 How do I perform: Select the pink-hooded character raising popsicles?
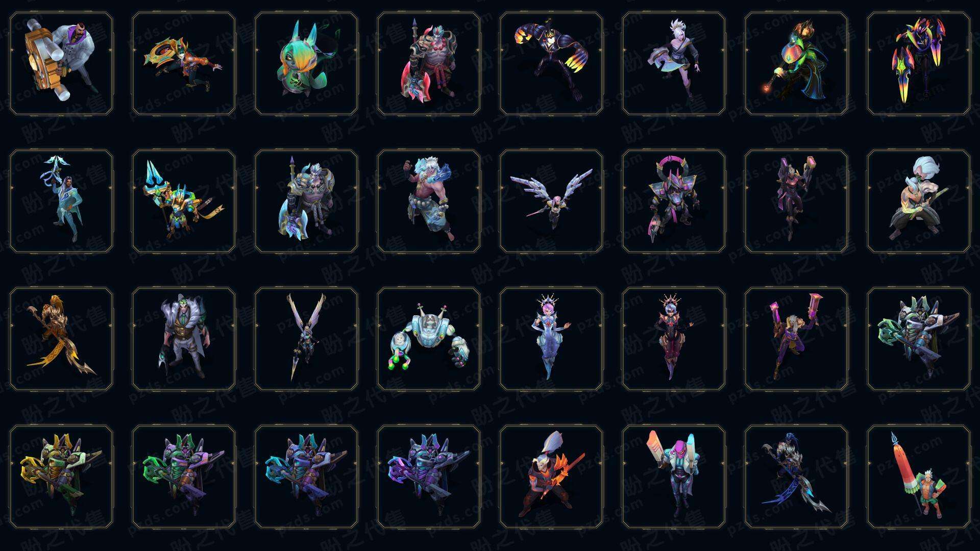pos(674,477)
